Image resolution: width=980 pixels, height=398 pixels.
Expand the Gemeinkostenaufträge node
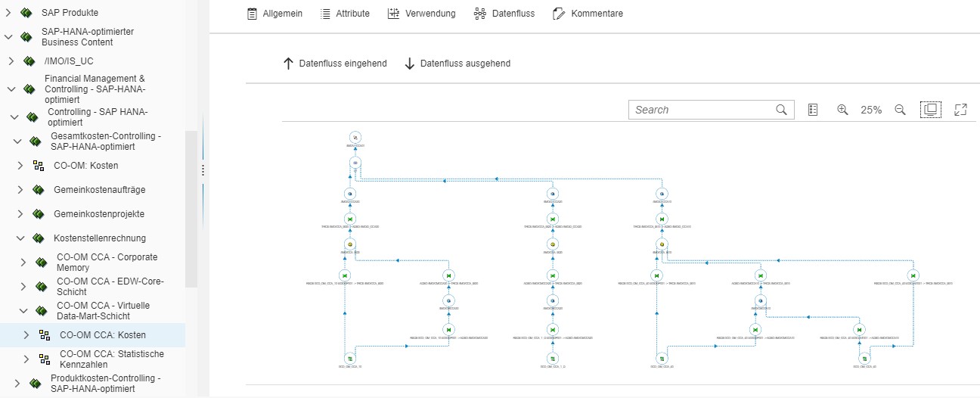[x=20, y=190]
